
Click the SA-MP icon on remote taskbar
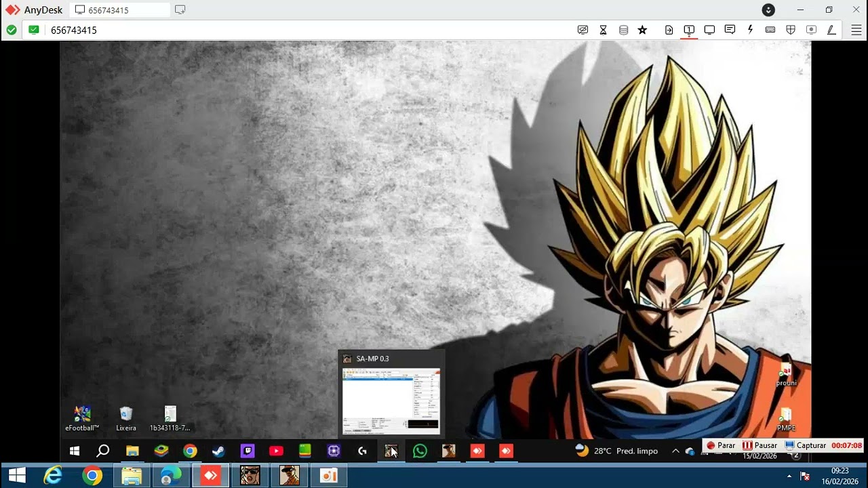[x=391, y=451]
